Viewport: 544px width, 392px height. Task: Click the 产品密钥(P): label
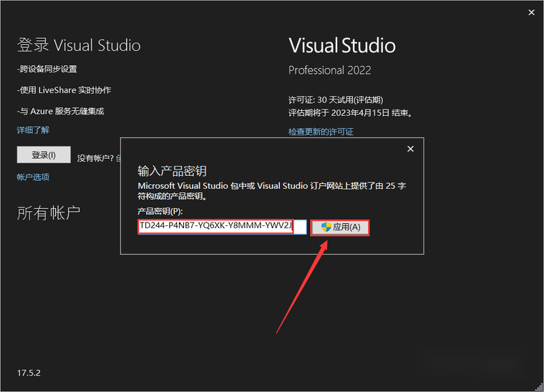pyautogui.click(x=160, y=211)
